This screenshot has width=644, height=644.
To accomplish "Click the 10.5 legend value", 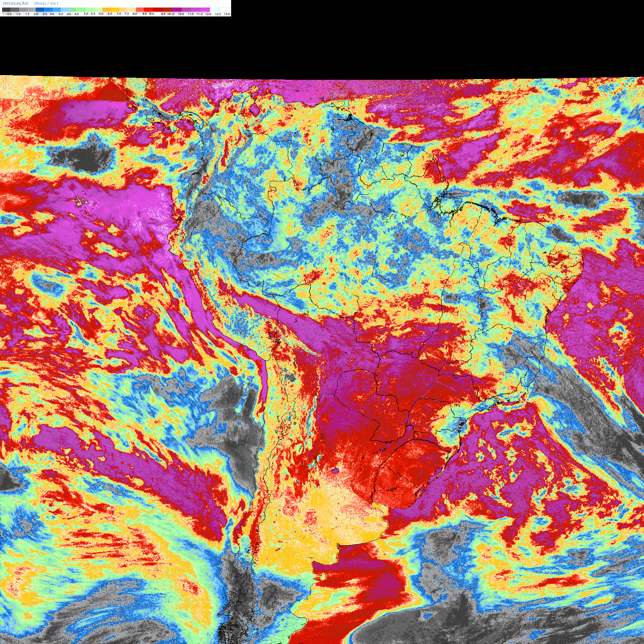I will (x=181, y=14).
